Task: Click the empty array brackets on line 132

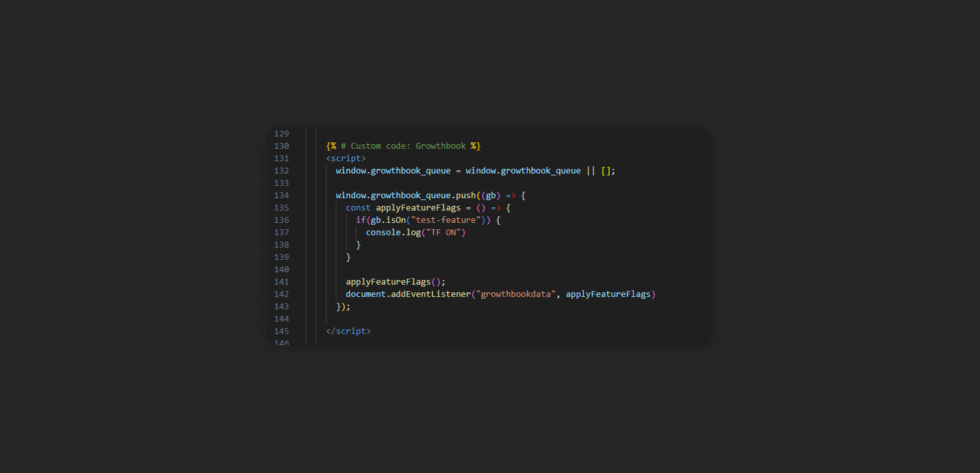Action: 606,170
